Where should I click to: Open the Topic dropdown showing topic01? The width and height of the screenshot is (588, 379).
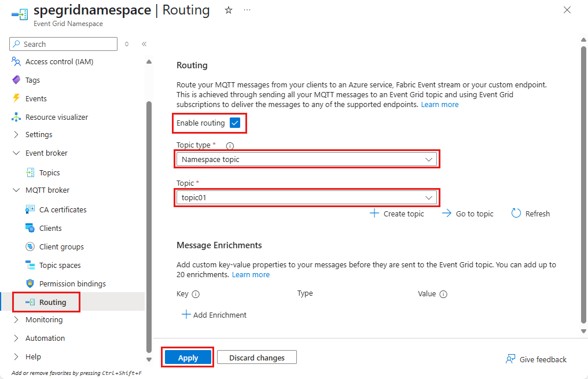307,197
